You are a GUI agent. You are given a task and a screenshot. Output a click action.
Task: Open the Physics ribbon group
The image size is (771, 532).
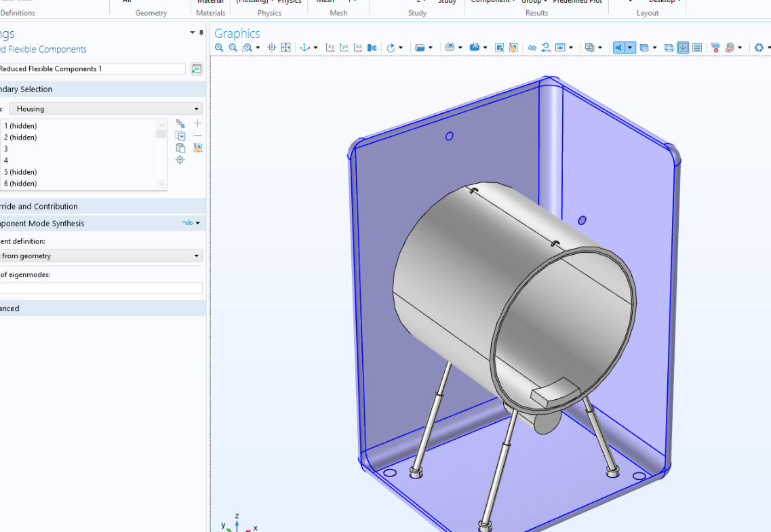click(x=269, y=14)
